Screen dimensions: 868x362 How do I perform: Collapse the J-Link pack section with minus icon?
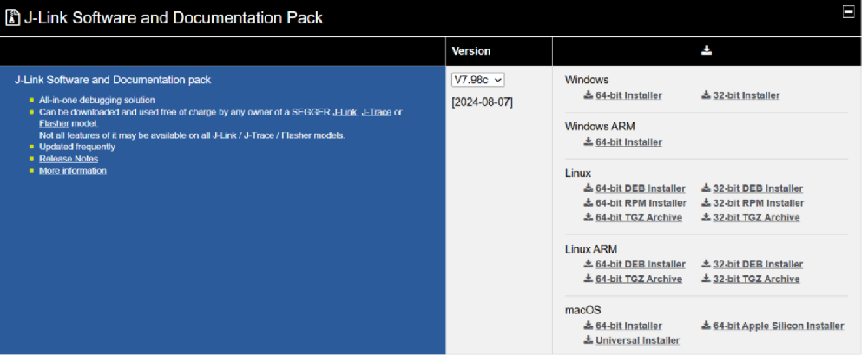848,11
